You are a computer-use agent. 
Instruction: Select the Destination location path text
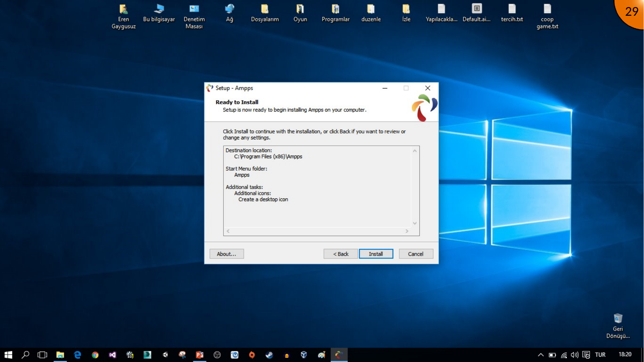click(268, 157)
